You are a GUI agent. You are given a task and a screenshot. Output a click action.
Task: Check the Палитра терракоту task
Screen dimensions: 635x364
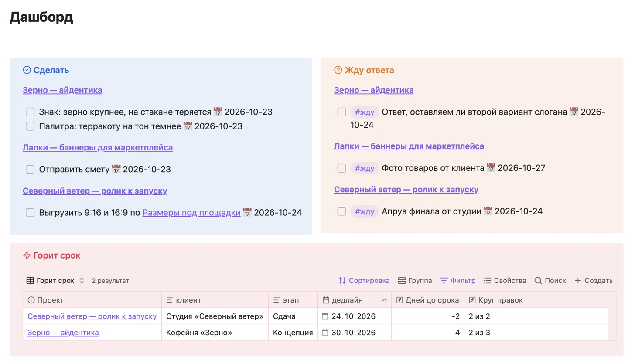pyautogui.click(x=30, y=126)
